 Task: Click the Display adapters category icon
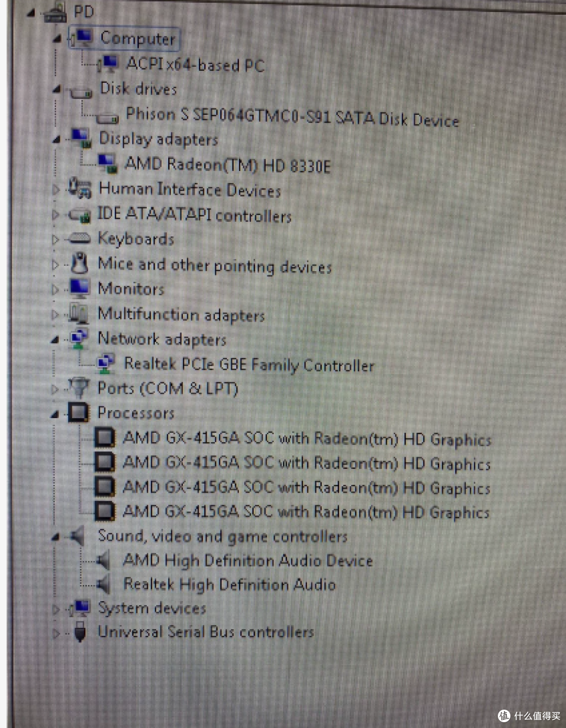pos(81,139)
